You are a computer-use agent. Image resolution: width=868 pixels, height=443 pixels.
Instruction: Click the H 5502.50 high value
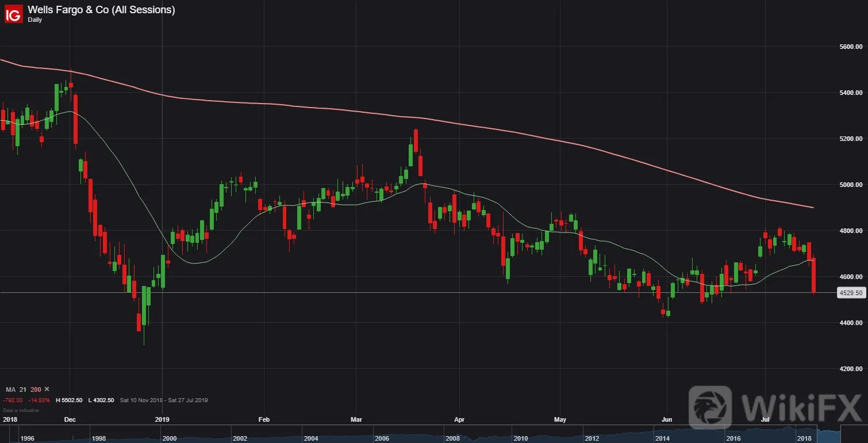[69, 400]
